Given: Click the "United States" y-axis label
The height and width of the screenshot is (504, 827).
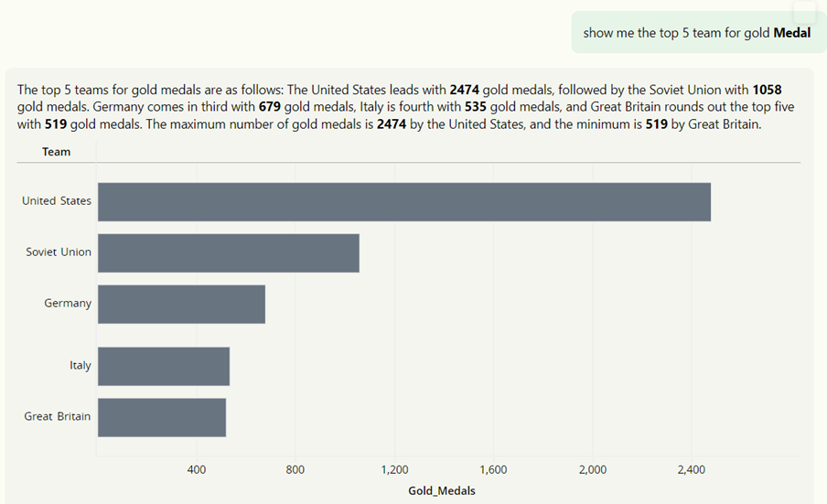Looking at the screenshot, I should tap(57, 201).
